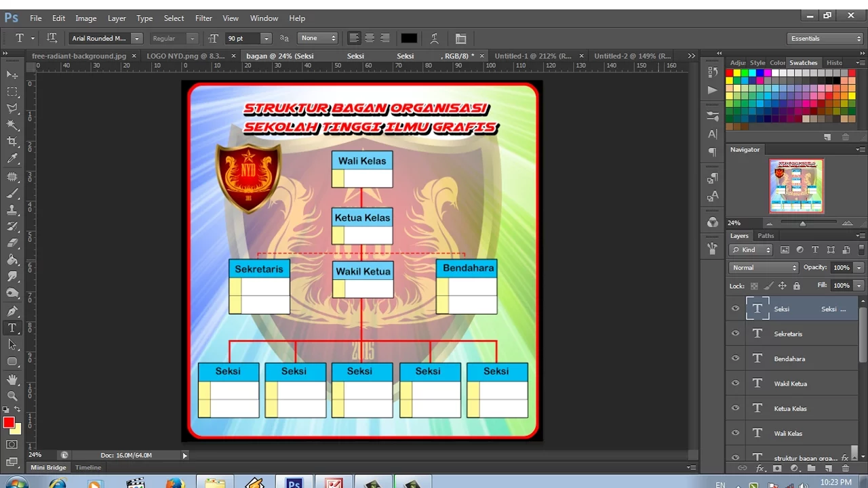The width and height of the screenshot is (868, 488).
Task: Open the Layer menu
Action: [117, 18]
